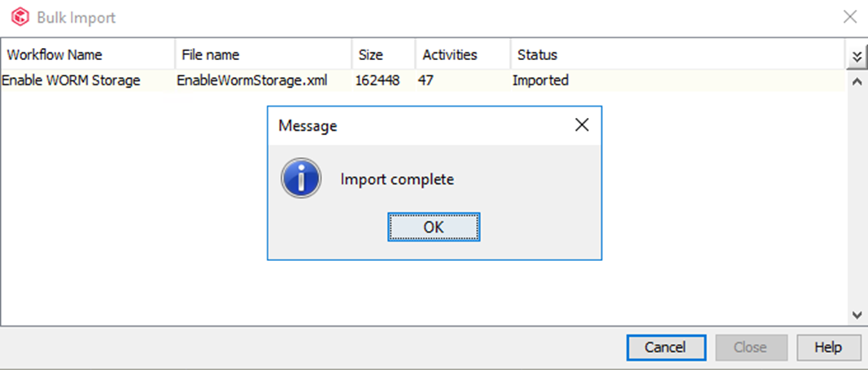The width and height of the screenshot is (868, 370).
Task: Close the Message dialog with X
Action: pyautogui.click(x=581, y=125)
